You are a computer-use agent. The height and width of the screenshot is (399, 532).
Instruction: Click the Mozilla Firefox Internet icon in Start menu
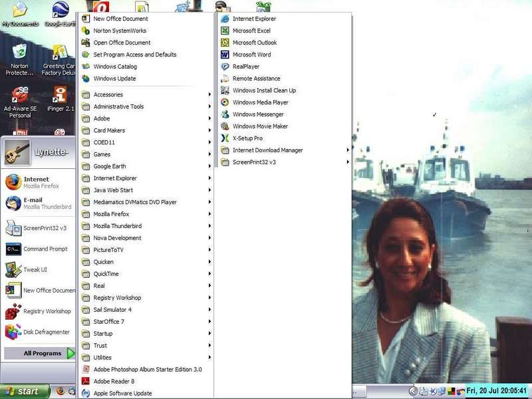tap(13, 182)
